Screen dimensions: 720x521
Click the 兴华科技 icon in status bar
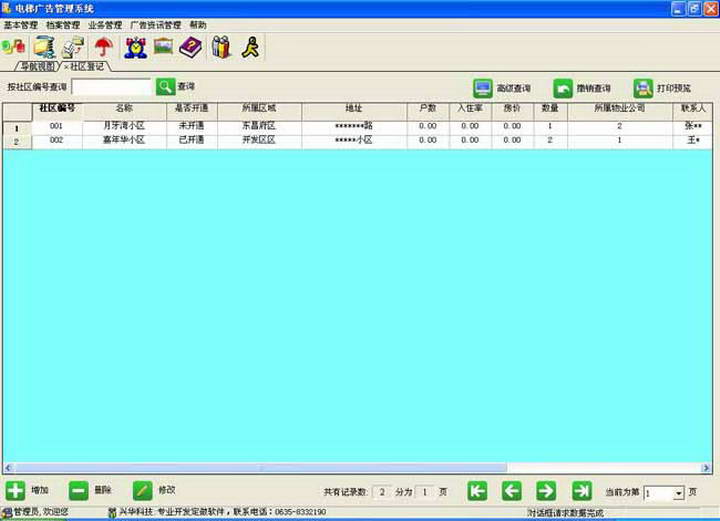(x=112, y=512)
